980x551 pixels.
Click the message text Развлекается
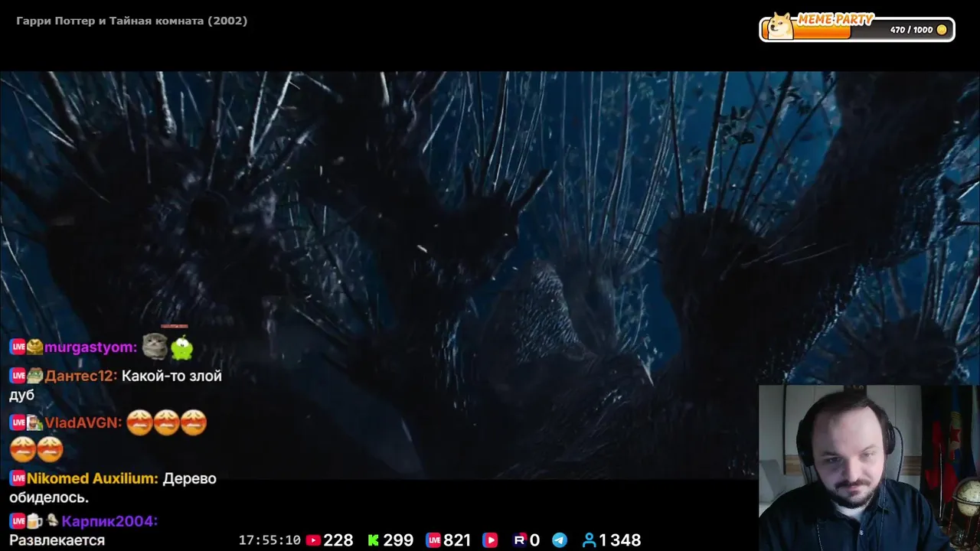(57, 540)
